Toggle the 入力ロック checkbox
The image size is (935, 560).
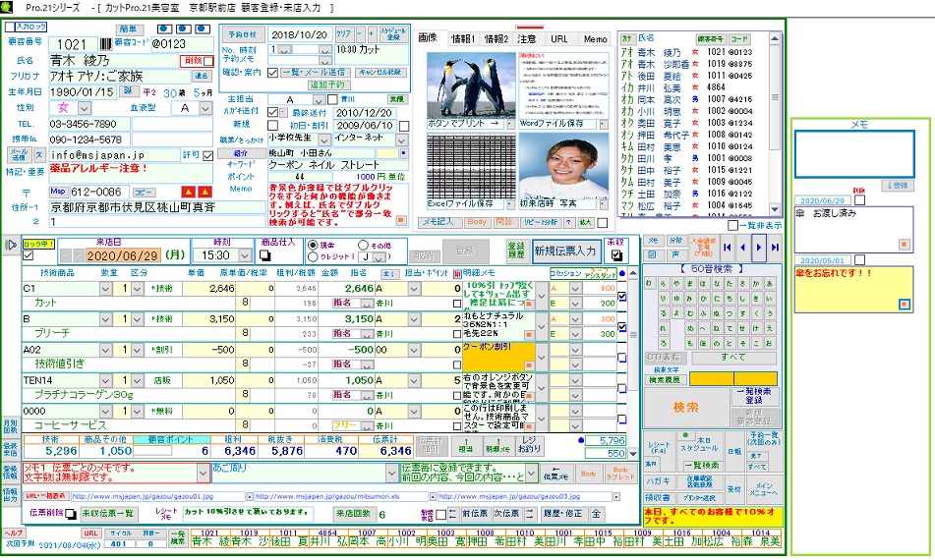[x=10, y=27]
